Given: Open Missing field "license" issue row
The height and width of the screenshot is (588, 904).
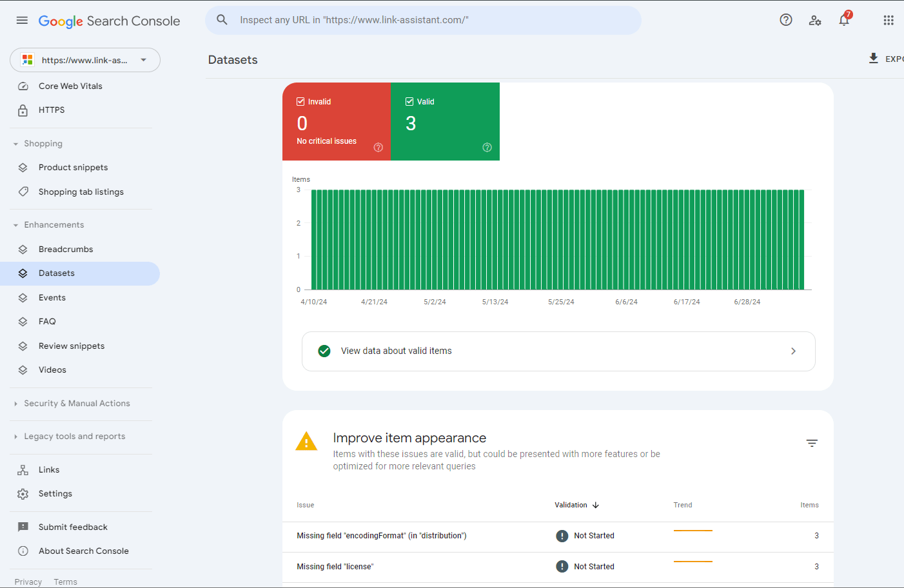Looking at the screenshot, I should point(558,567).
